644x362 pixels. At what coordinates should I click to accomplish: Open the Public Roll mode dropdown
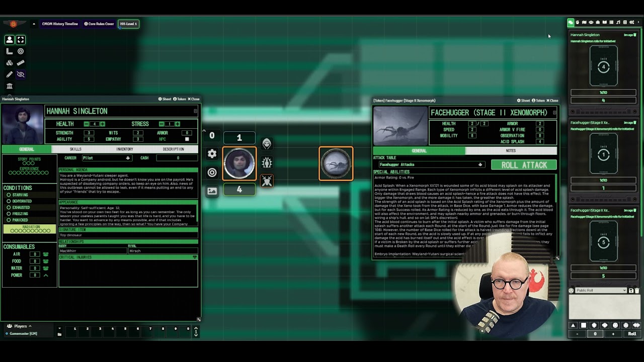pyautogui.click(x=601, y=291)
